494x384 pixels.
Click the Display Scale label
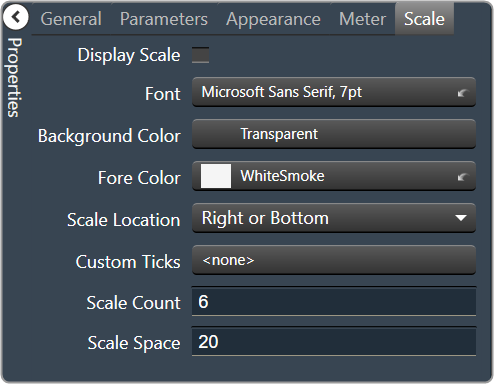click(129, 55)
